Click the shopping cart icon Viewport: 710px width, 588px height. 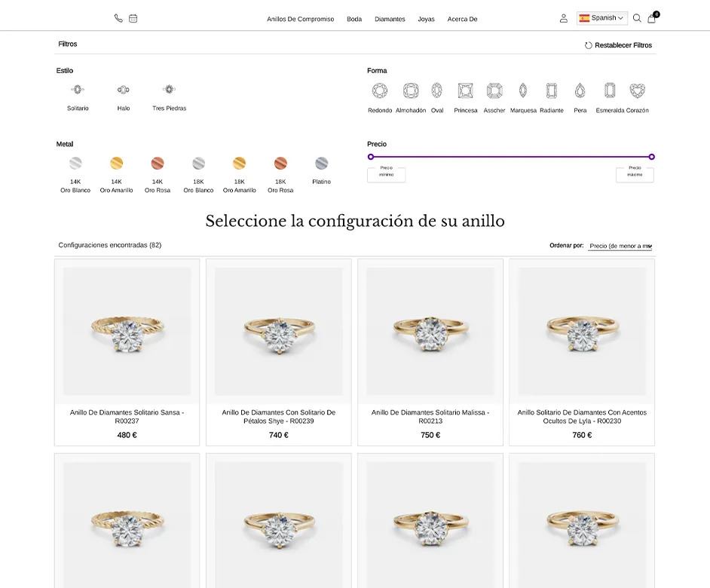651,18
